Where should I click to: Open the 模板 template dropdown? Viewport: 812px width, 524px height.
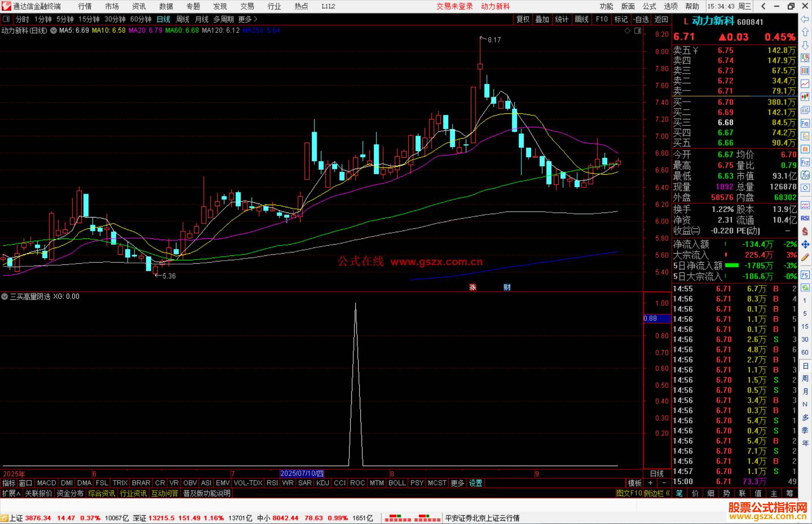pyautogui.click(x=635, y=483)
